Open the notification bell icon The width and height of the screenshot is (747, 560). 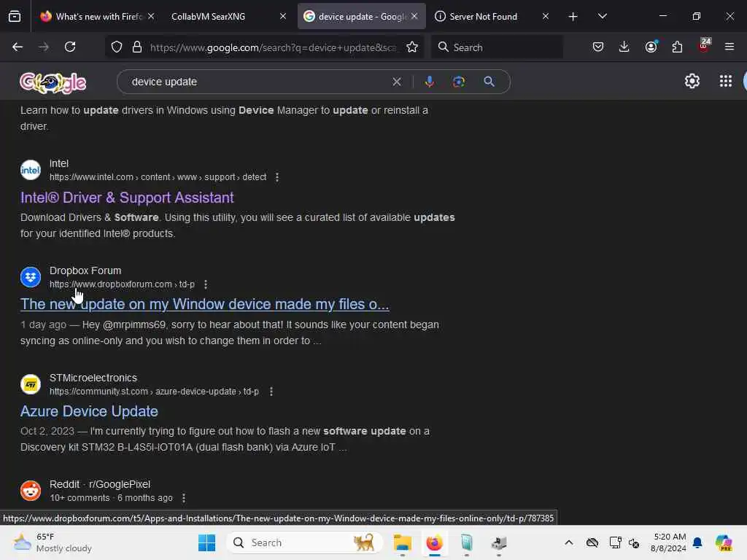[697, 542]
